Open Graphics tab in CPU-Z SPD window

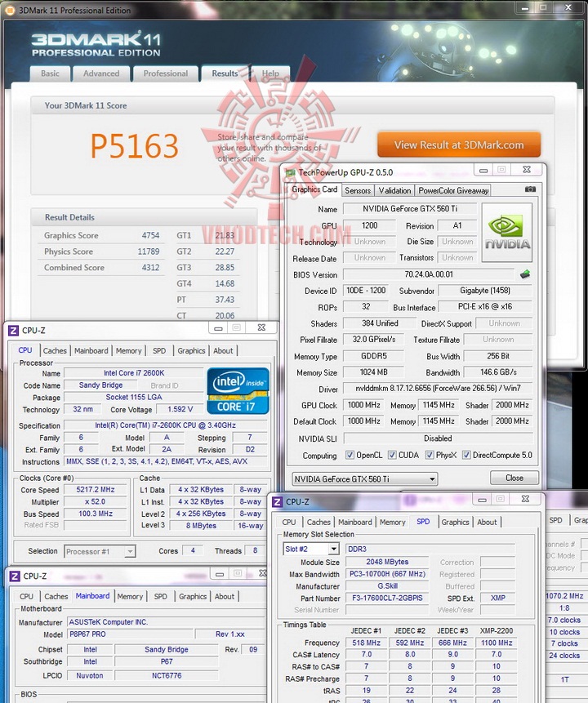coord(455,522)
